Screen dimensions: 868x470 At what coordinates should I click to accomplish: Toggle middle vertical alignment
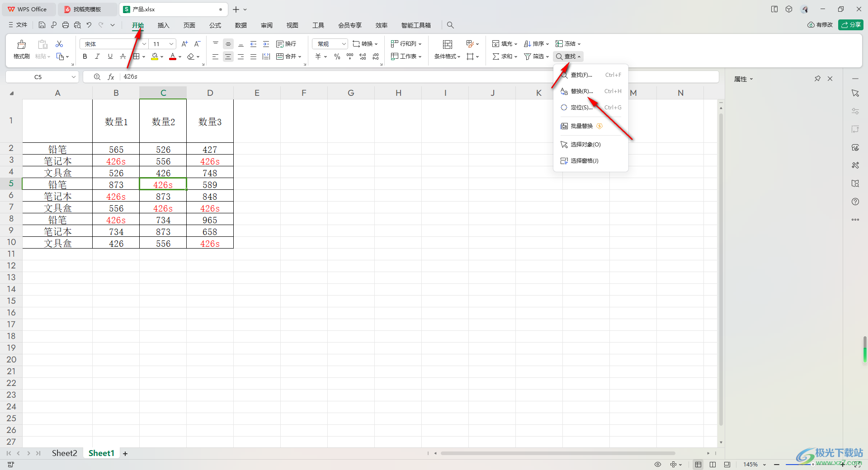tap(228, 44)
